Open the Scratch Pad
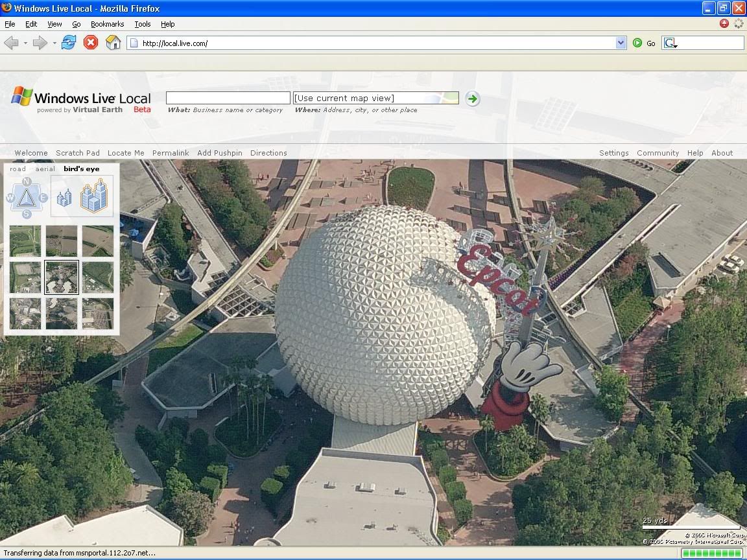This screenshot has width=747, height=560. tap(78, 153)
